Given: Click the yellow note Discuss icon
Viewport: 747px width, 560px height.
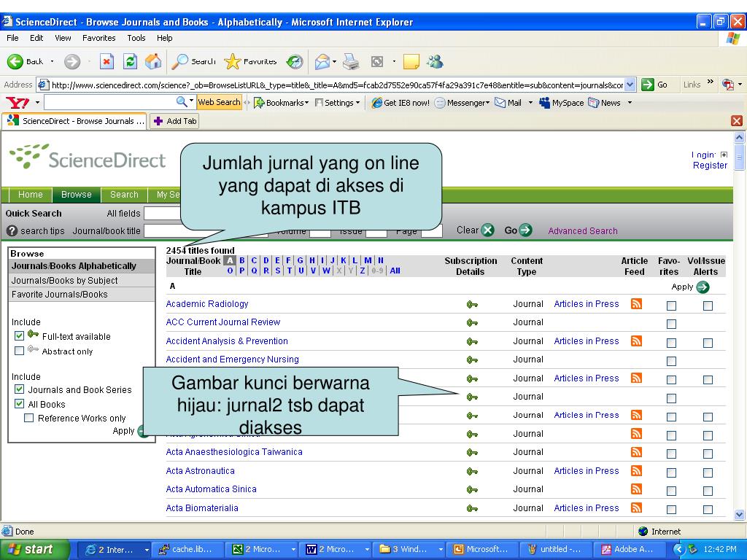Looking at the screenshot, I should (411, 61).
